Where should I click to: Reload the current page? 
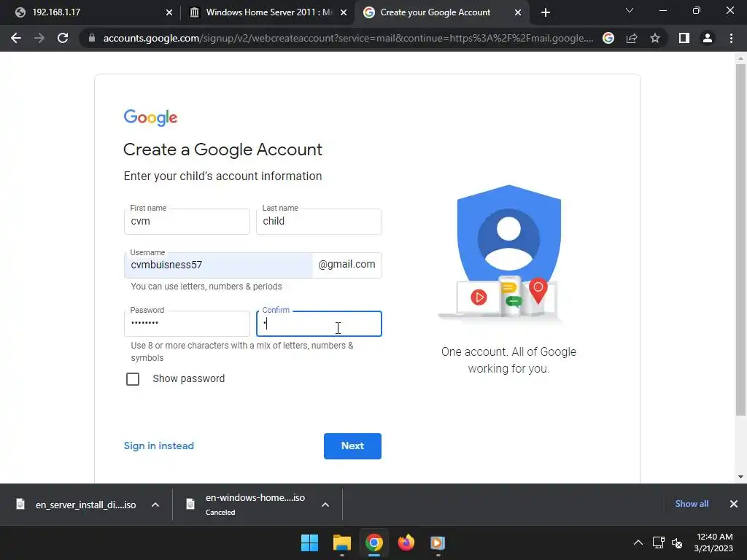tap(63, 38)
